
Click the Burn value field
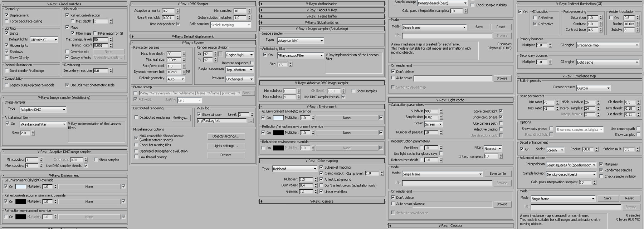[306, 185]
